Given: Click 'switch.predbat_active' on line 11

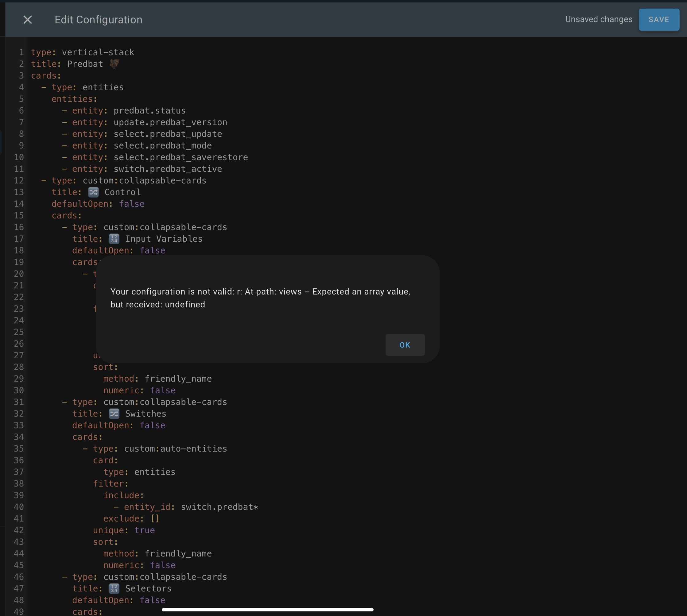Looking at the screenshot, I should [168, 169].
